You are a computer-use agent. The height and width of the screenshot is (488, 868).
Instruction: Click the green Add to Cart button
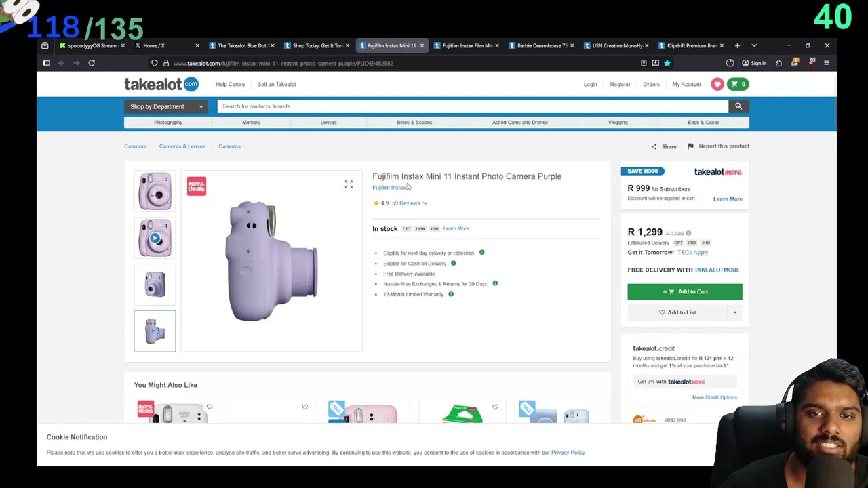(x=685, y=291)
